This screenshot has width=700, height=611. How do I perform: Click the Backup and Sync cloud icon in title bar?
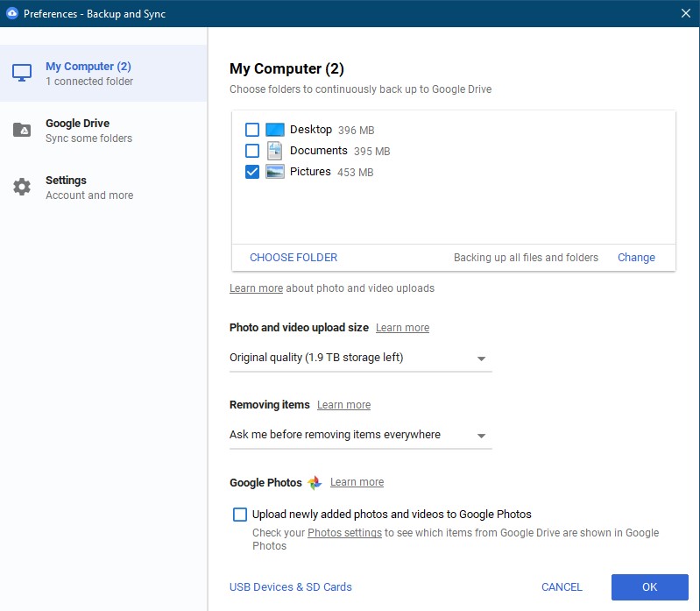(x=12, y=13)
